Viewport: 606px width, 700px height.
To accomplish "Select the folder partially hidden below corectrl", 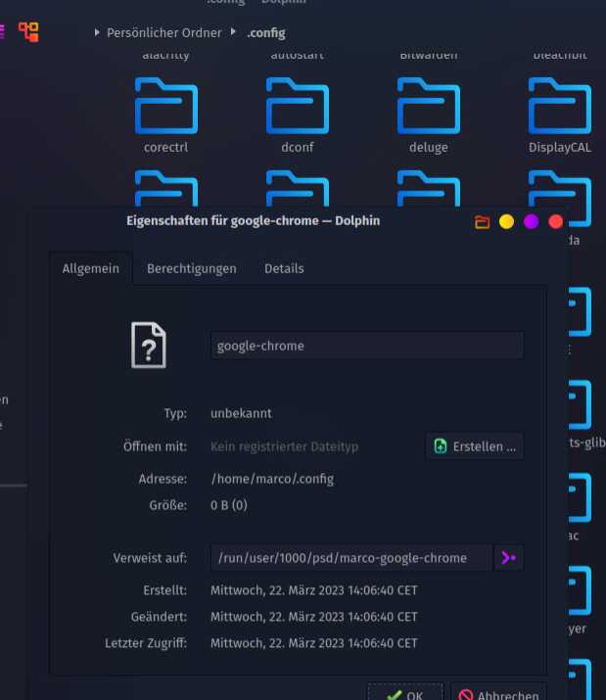I will [x=166, y=188].
